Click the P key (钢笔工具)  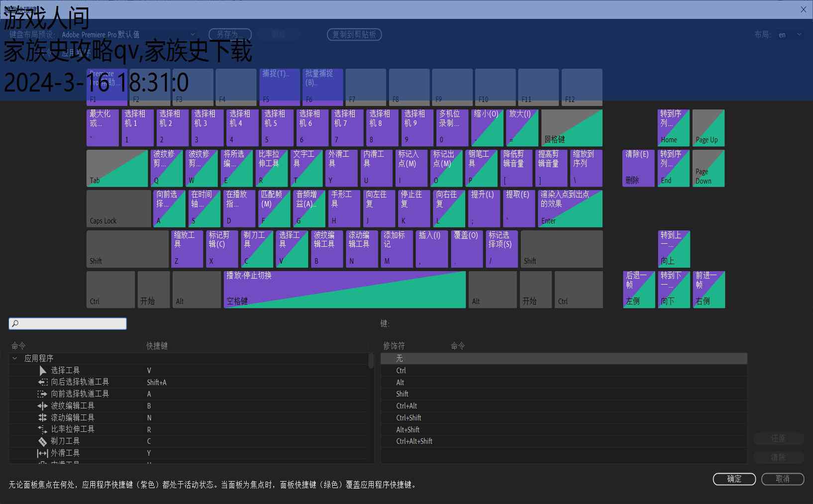point(482,168)
